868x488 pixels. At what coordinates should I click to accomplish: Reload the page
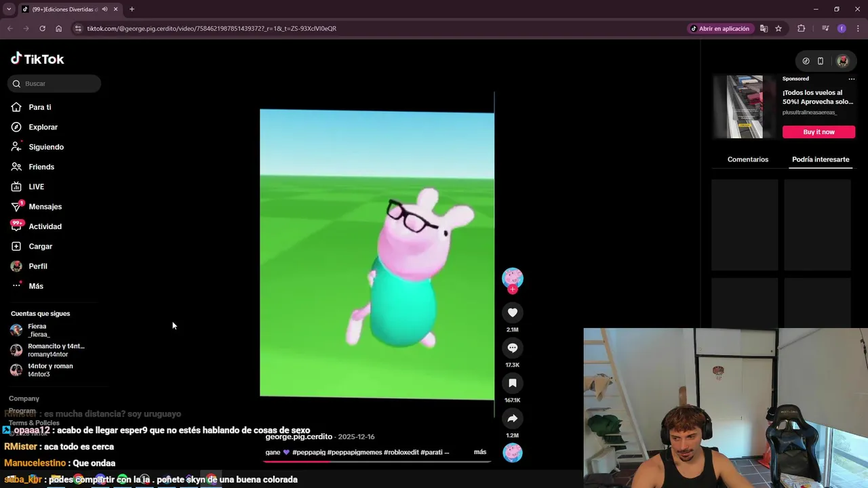pyautogui.click(x=42, y=28)
